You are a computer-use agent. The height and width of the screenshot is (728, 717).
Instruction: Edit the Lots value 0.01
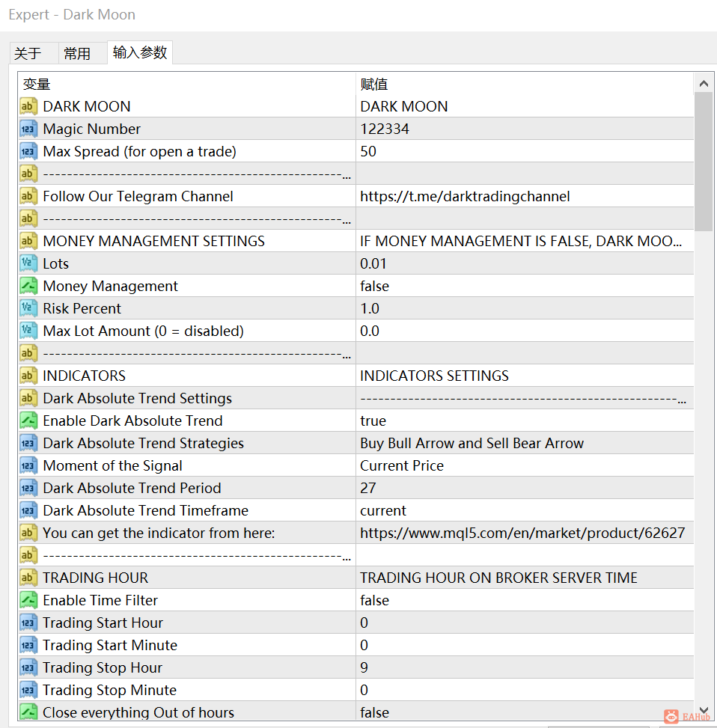tap(525, 263)
